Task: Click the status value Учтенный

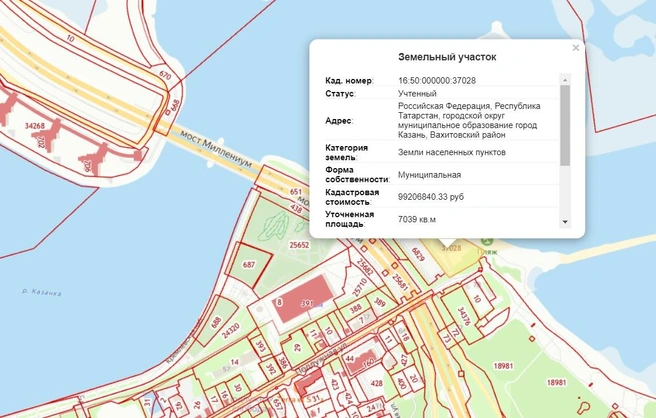Action: tap(417, 93)
